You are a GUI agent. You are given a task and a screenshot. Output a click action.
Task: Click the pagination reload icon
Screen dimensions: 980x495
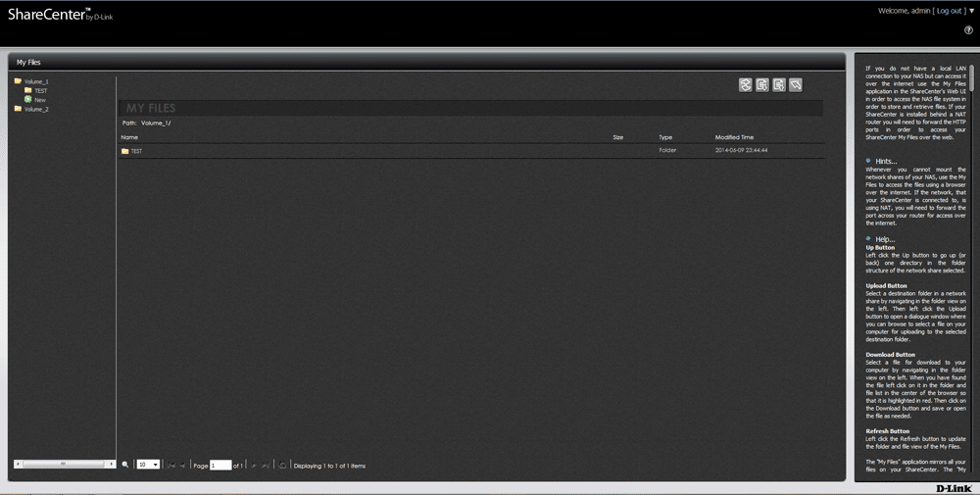tap(282, 465)
